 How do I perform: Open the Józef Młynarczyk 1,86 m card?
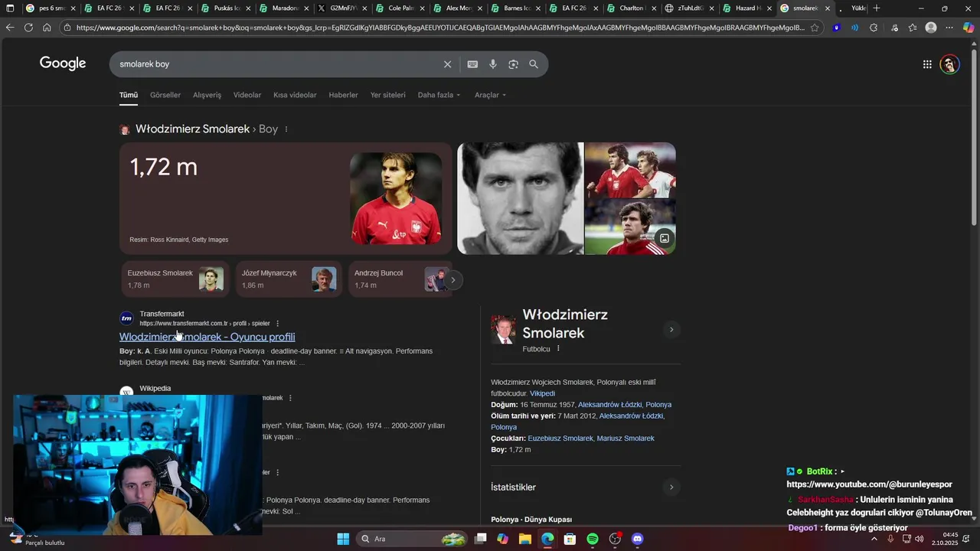tap(288, 279)
